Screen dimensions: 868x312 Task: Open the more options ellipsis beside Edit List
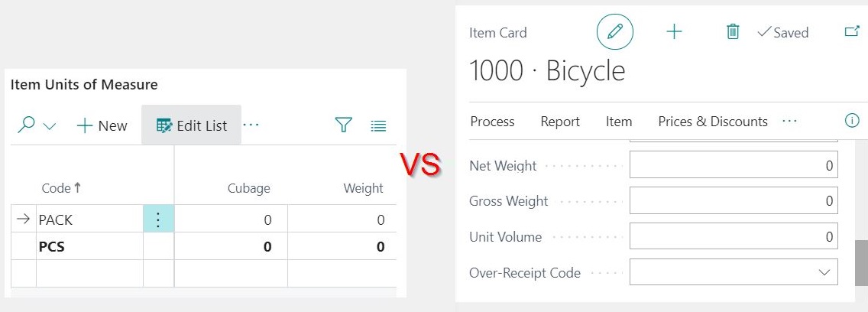[251, 125]
